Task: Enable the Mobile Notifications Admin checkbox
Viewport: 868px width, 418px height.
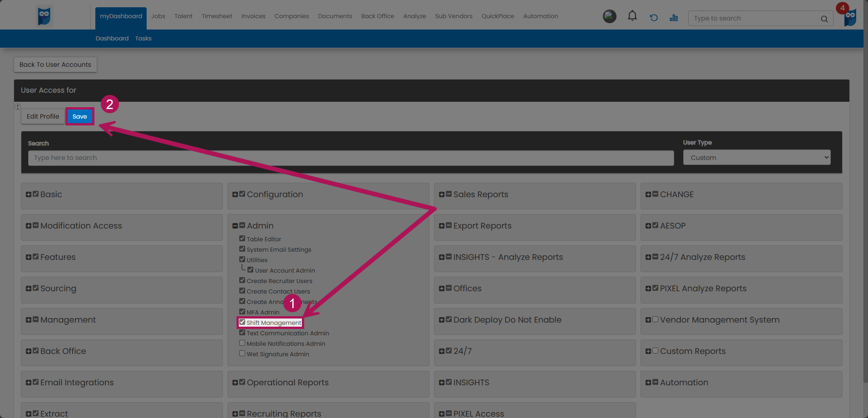Action: click(242, 343)
